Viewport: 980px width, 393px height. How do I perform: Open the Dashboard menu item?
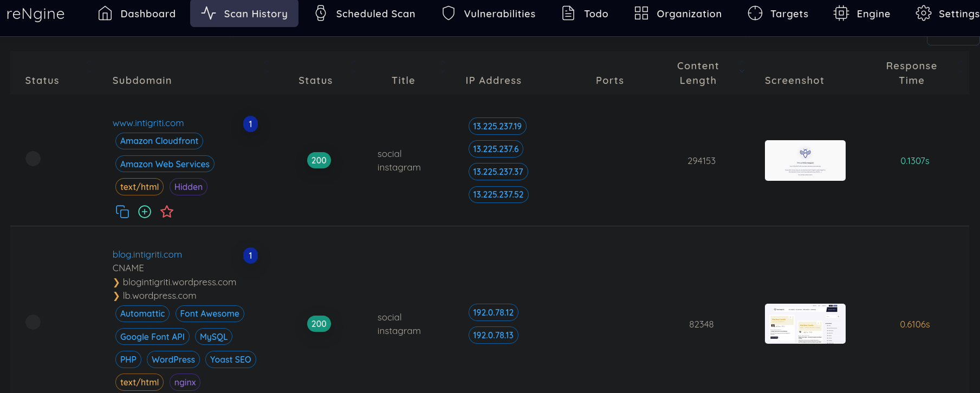(137, 14)
